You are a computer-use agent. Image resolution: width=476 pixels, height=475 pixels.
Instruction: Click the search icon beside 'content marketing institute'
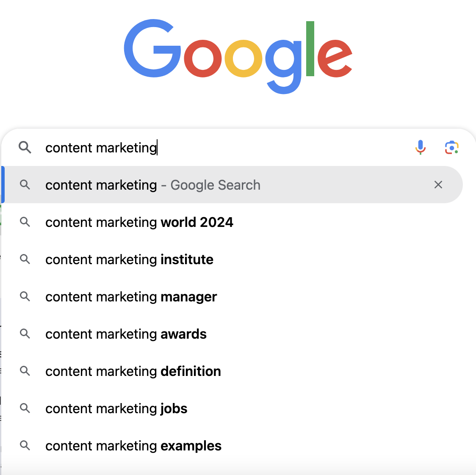(x=25, y=259)
